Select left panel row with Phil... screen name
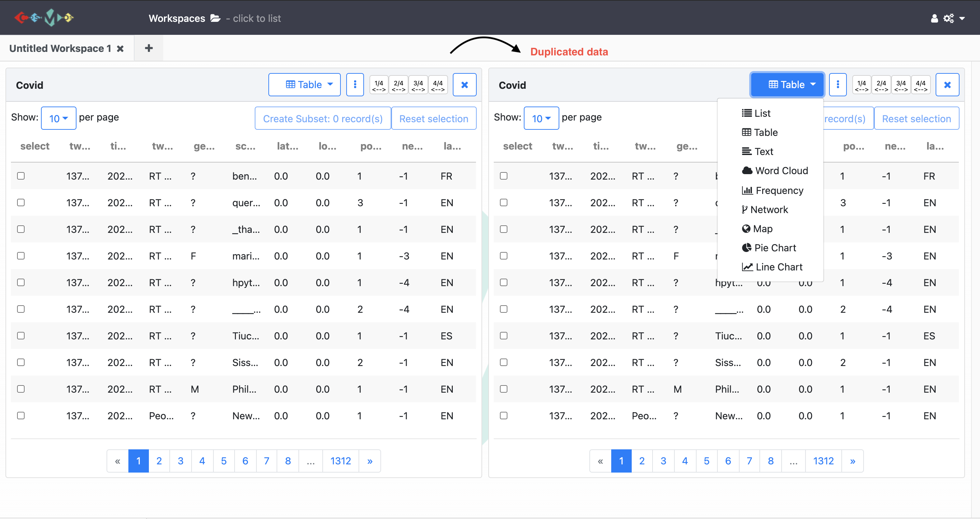This screenshot has height=519, width=980. (21, 389)
